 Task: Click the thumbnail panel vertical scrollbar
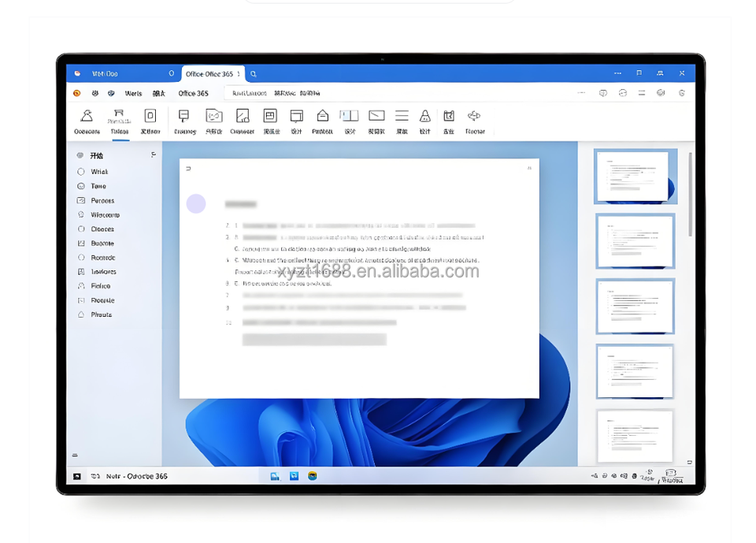pyautogui.click(x=691, y=195)
